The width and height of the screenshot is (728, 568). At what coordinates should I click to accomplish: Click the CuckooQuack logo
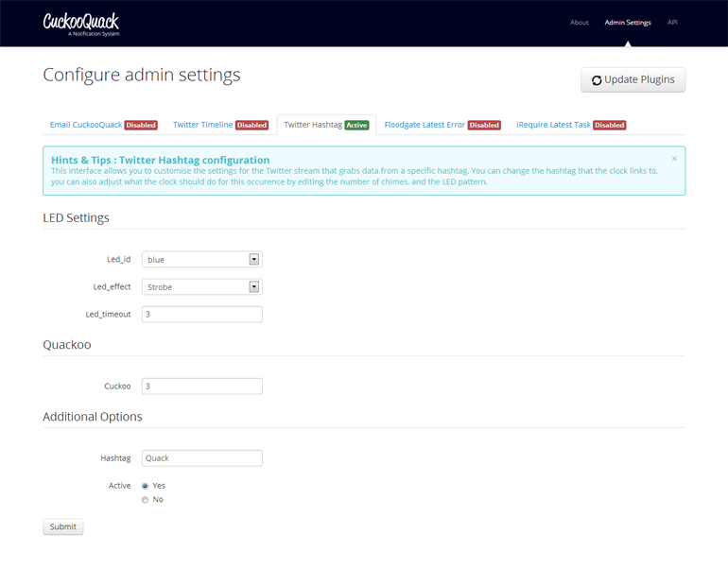[x=81, y=23]
